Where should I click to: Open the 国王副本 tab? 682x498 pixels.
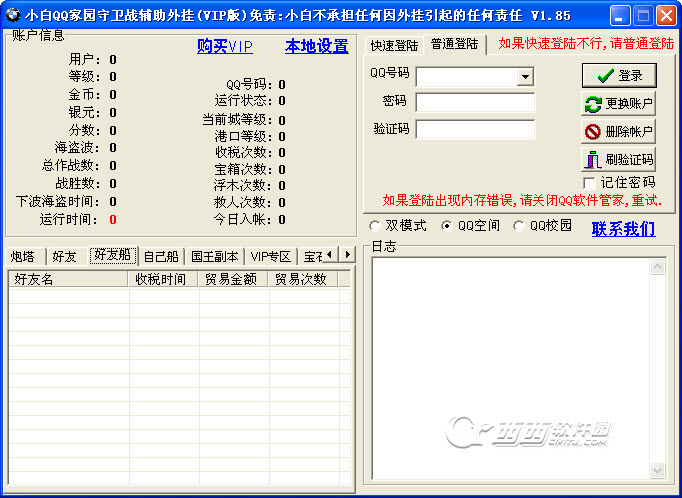pyautogui.click(x=214, y=257)
